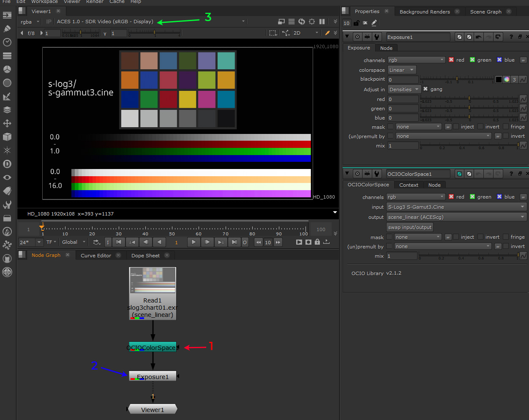This screenshot has height=420, width=529.
Task: Open the viewer rgba channel dropdown
Action: 30,22
